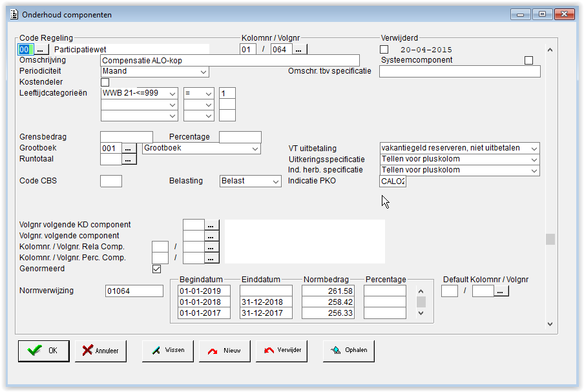Toggle the Verwijderd checkbox
The height and width of the screenshot is (392, 584).
pyautogui.click(x=384, y=50)
